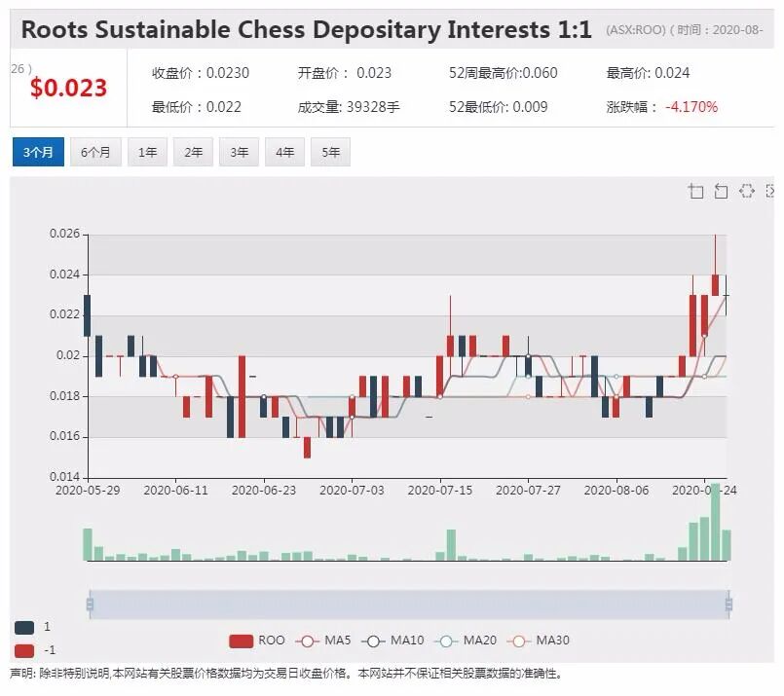Screen dimensions: 784x696
Task: Click the 成交量: 39328手 value
Action: (349, 107)
